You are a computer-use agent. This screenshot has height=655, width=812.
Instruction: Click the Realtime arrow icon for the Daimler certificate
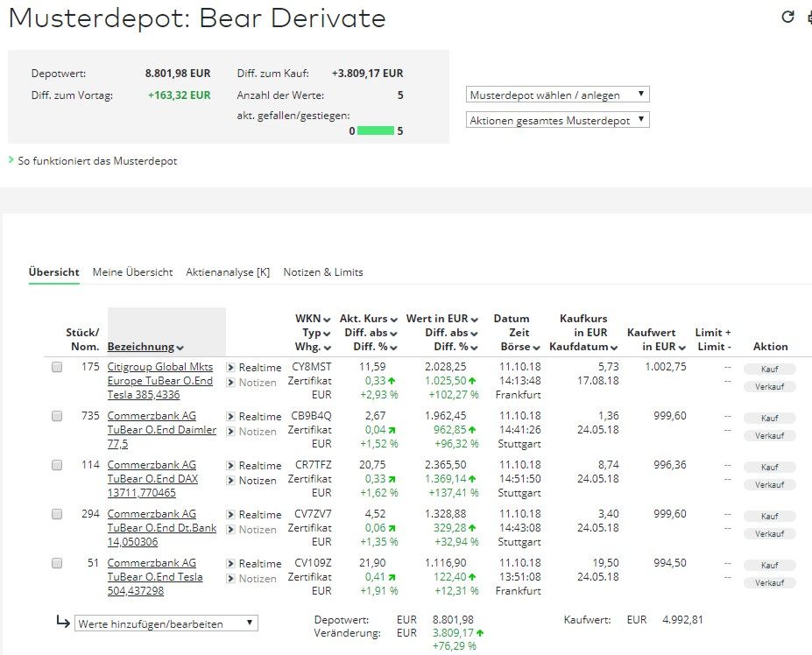229,416
